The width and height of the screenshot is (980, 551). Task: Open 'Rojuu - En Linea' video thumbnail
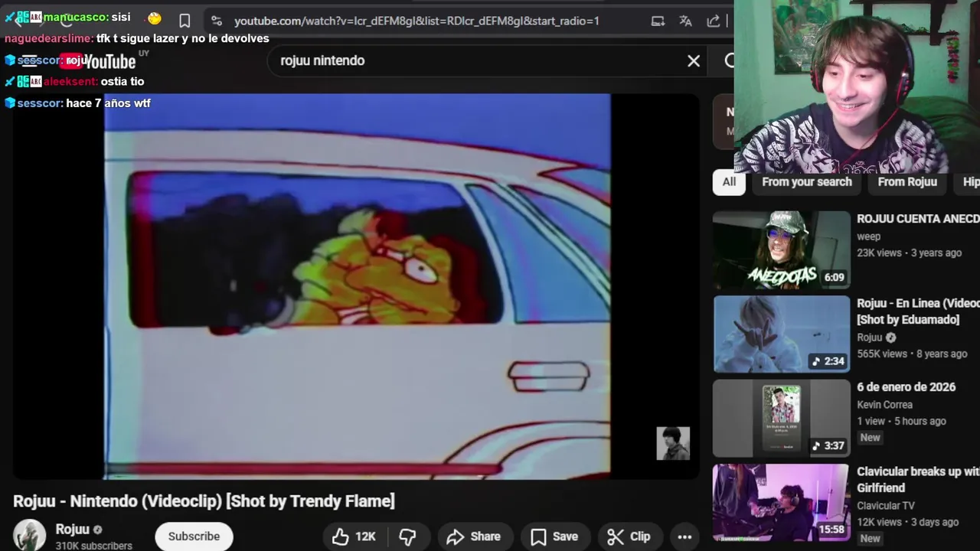(x=781, y=334)
